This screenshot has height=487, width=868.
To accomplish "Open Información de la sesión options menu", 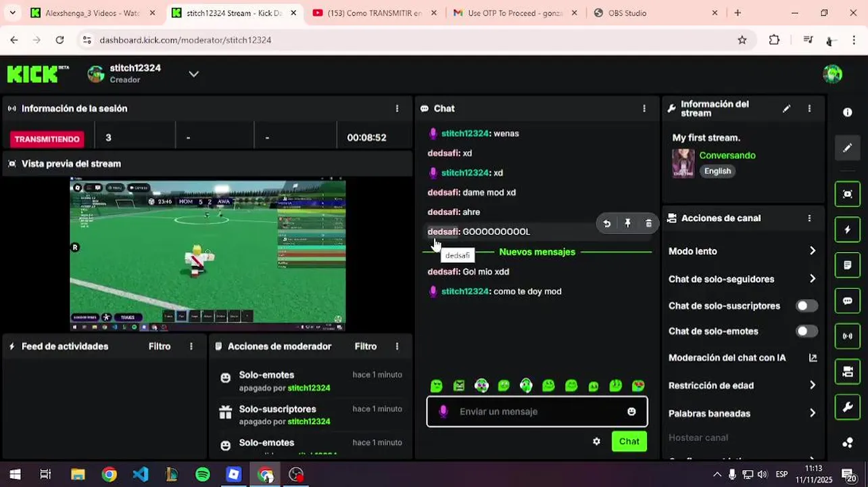I will click(397, 108).
